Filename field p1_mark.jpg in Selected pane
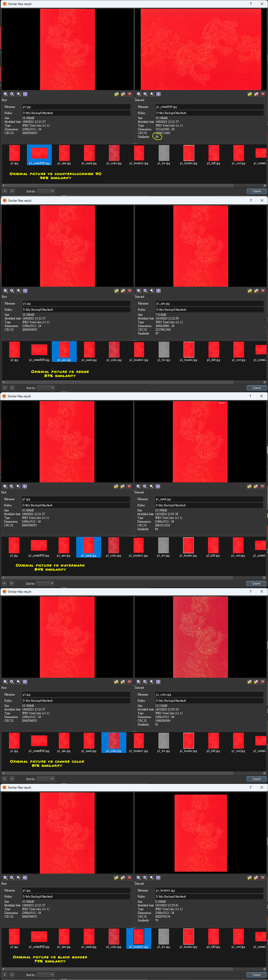This screenshot has width=268, height=980. point(209,499)
